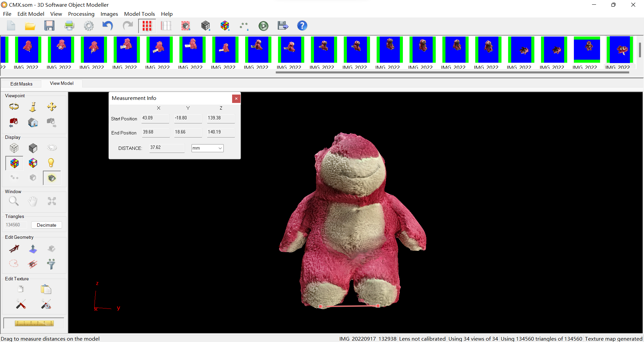Viewport: 644px width, 342px height.
Task: Open the View menu
Action: pos(56,14)
